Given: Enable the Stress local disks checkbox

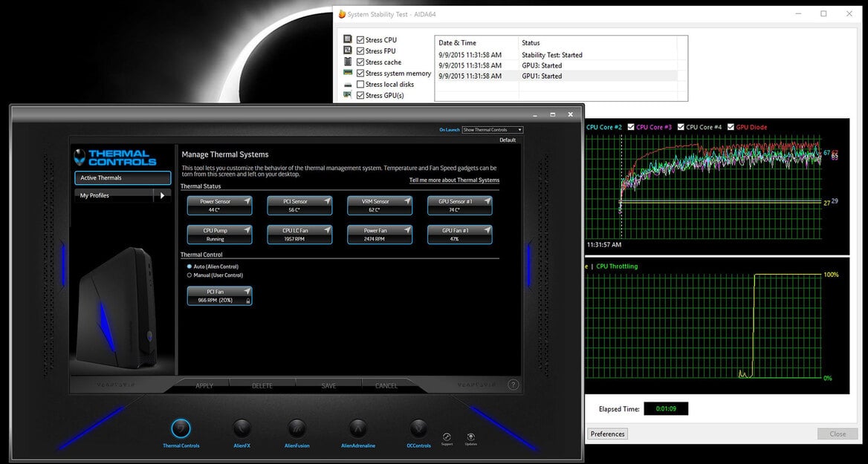Looking at the screenshot, I should coord(360,84).
